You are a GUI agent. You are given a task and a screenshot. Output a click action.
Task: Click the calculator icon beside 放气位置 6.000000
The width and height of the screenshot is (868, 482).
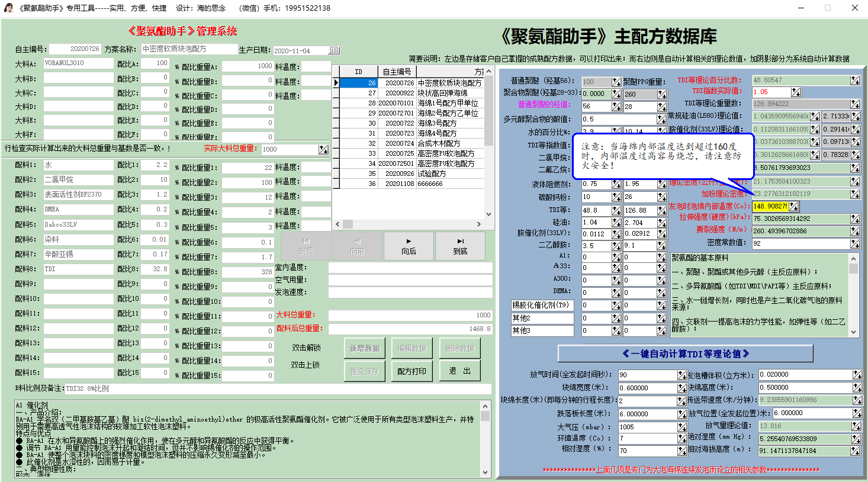[857, 413]
